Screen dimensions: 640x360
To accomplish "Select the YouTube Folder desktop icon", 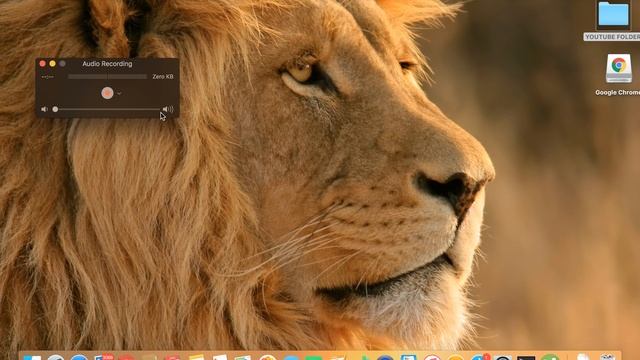I will [x=613, y=14].
